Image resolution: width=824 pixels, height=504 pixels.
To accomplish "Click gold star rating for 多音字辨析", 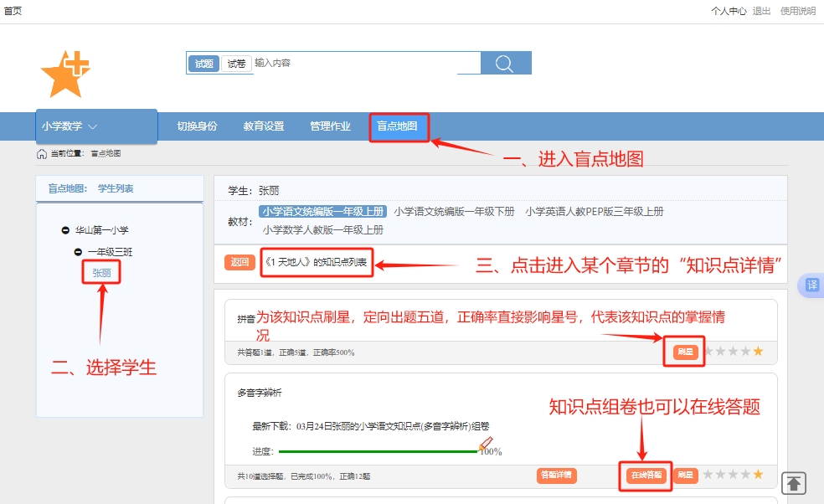I will (758, 475).
